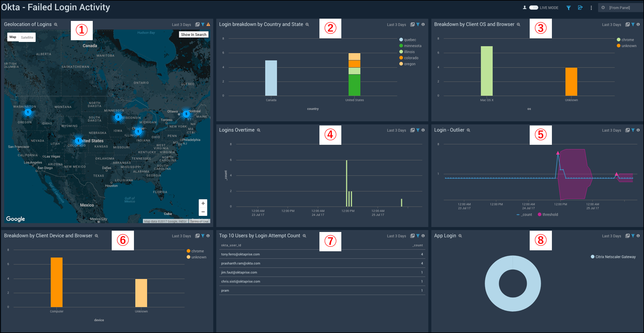Click info icon on Login - Outlier panel
This screenshot has height=333, width=644.
tap(638, 130)
